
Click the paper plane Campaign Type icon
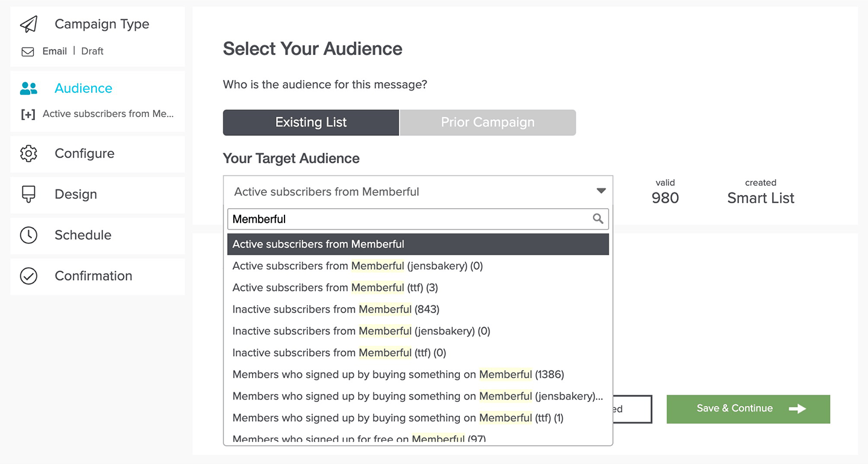coord(29,24)
